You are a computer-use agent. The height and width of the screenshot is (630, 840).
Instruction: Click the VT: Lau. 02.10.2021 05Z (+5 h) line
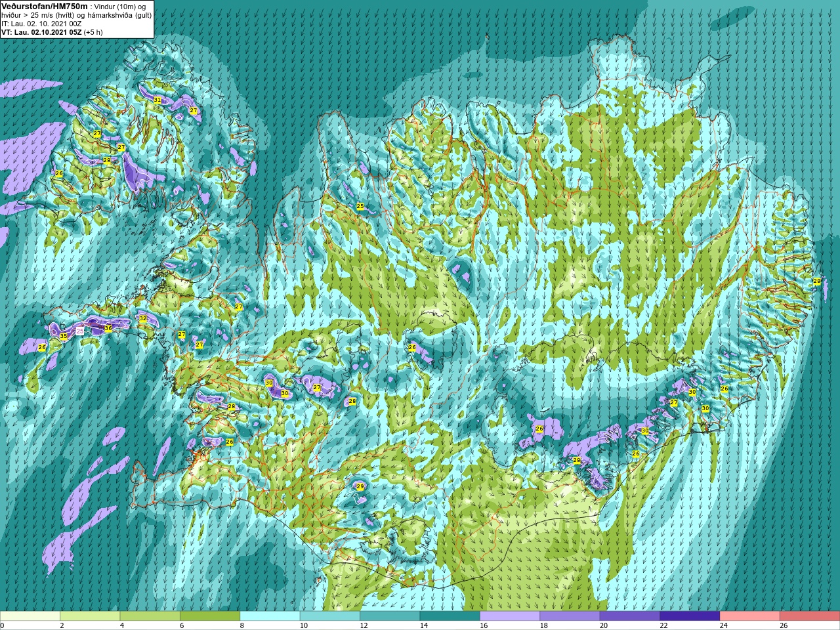(x=52, y=32)
